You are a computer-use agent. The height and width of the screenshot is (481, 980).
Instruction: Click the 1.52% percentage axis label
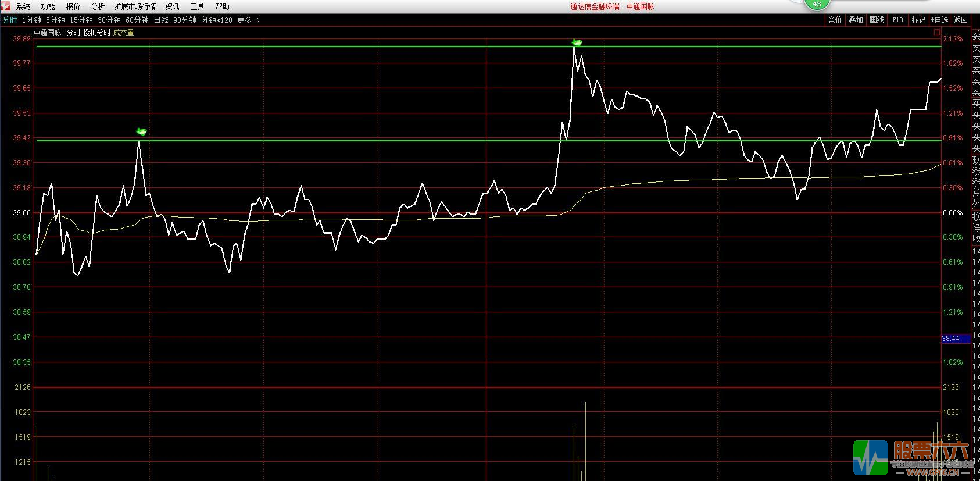pos(953,88)
